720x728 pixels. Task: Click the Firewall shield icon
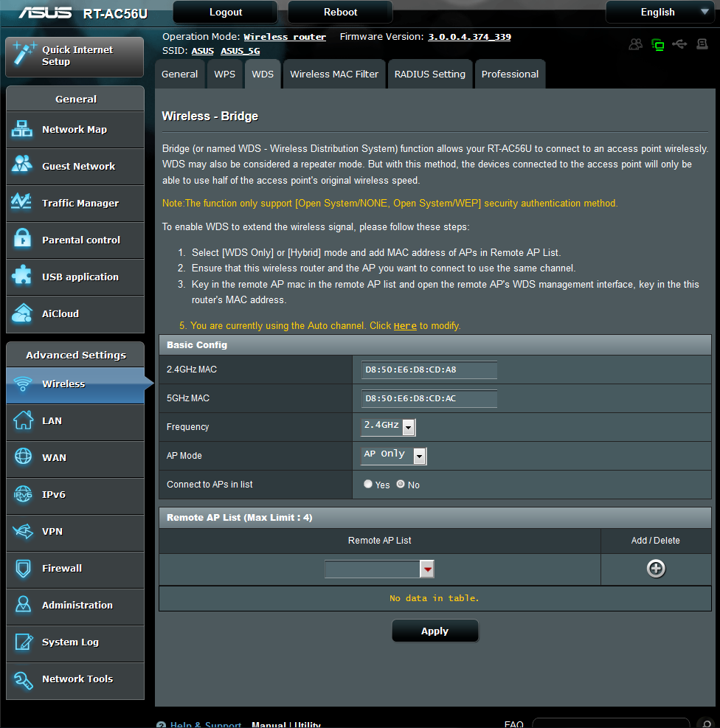tap(23, 568)
